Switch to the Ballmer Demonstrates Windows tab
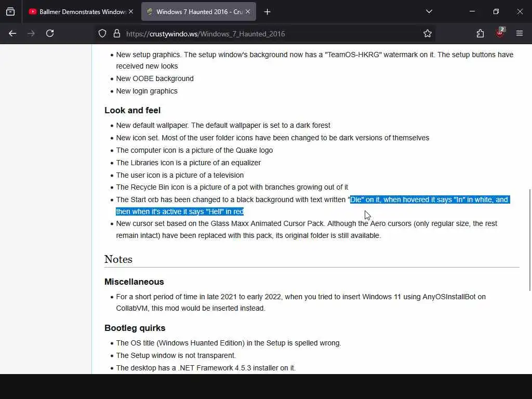Image resolution: width=532 pixels, height=399 pixels. pyautogui.click(x=81, y=11)
